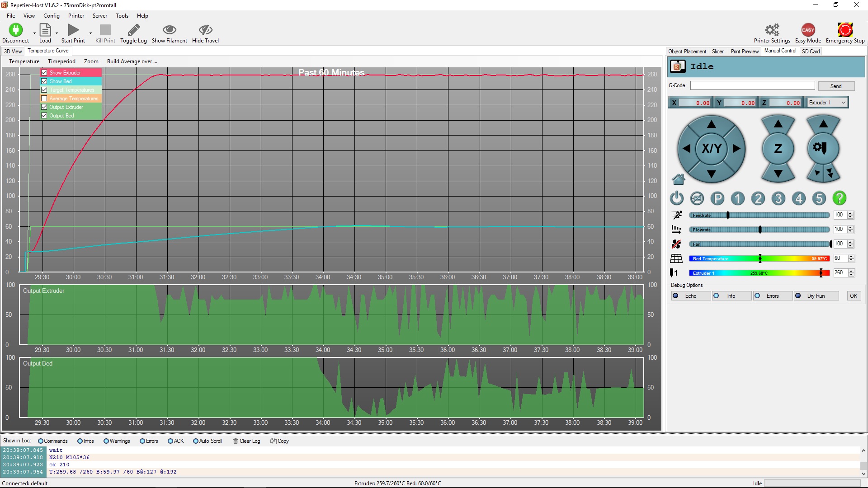Expand the Load button dropdown arrow
This screenshot has height=488, width=868.
pyautogui.click(x=57, y=33)
